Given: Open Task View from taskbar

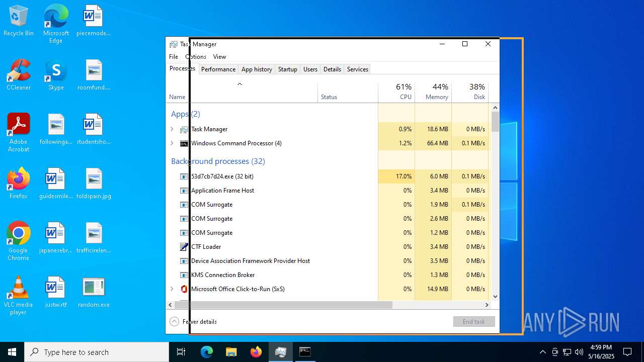Looking at the screenshot, I should [x=181, y=352].
